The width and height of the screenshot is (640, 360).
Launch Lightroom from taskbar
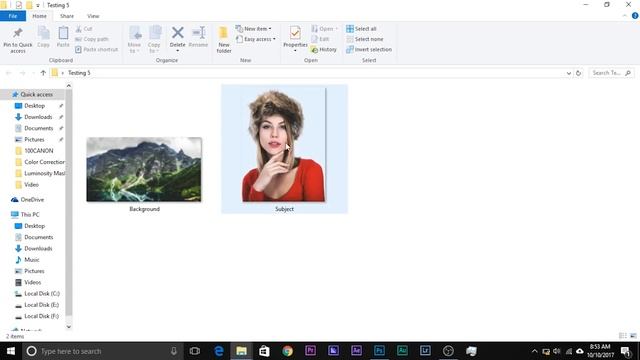[425, 351]
